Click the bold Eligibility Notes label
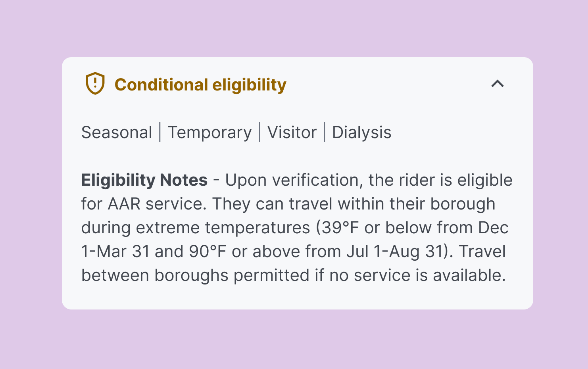Screen dimensions: 588x369 tap(144, 180)
